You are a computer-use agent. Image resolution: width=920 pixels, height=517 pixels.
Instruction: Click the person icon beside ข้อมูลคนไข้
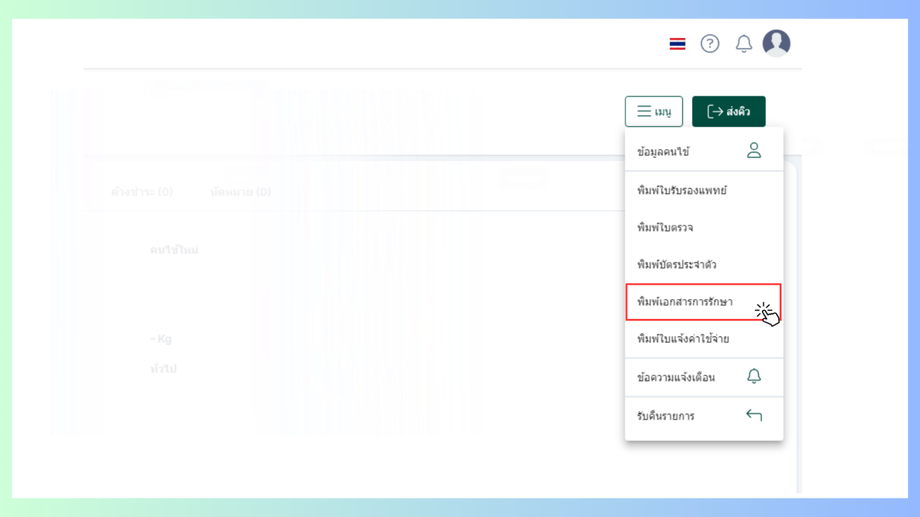(x=754, y=151)
